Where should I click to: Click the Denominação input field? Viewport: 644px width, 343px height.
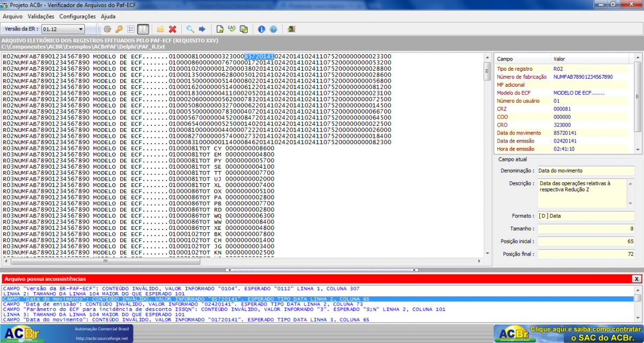(586, 170)
